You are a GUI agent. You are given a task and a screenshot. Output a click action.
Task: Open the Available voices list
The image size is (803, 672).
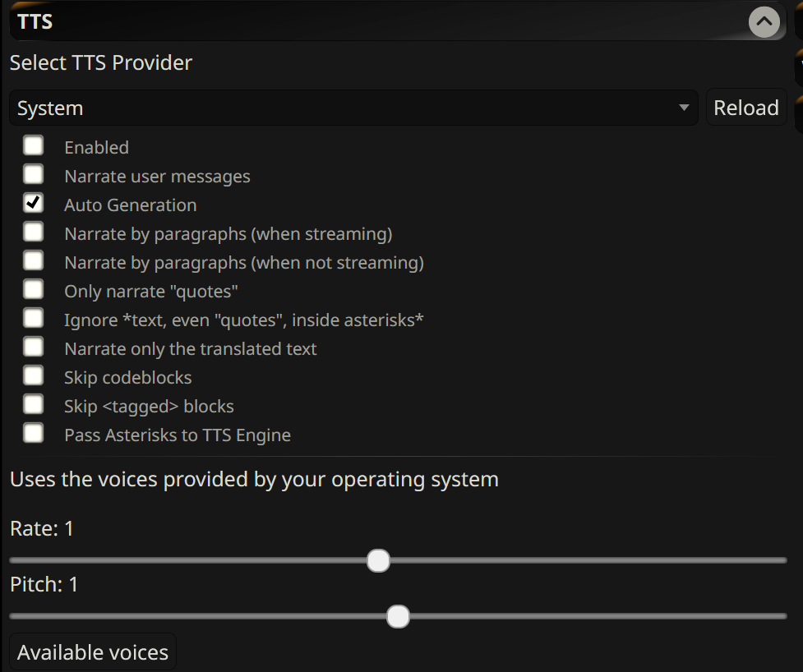93,652
